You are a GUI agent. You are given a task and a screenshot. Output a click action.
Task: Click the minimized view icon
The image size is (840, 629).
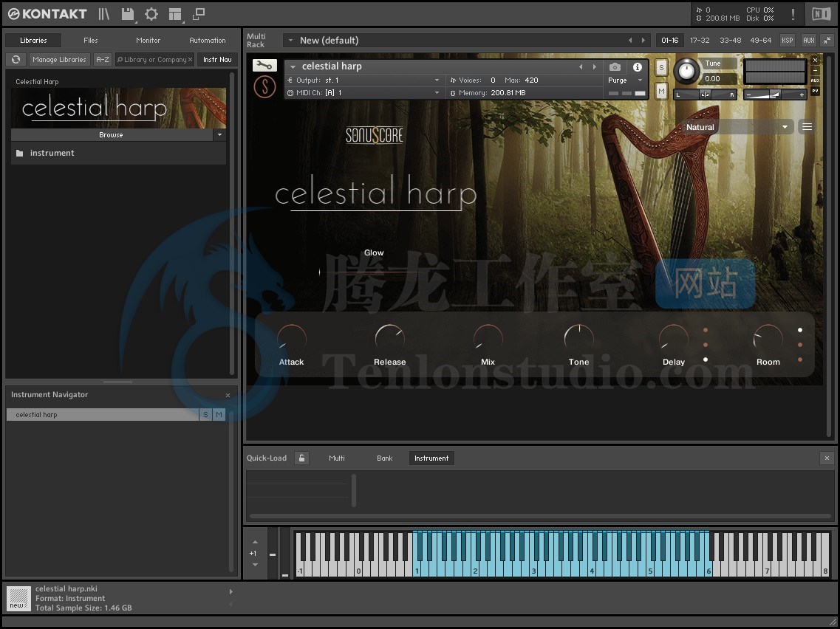[199, 14]
